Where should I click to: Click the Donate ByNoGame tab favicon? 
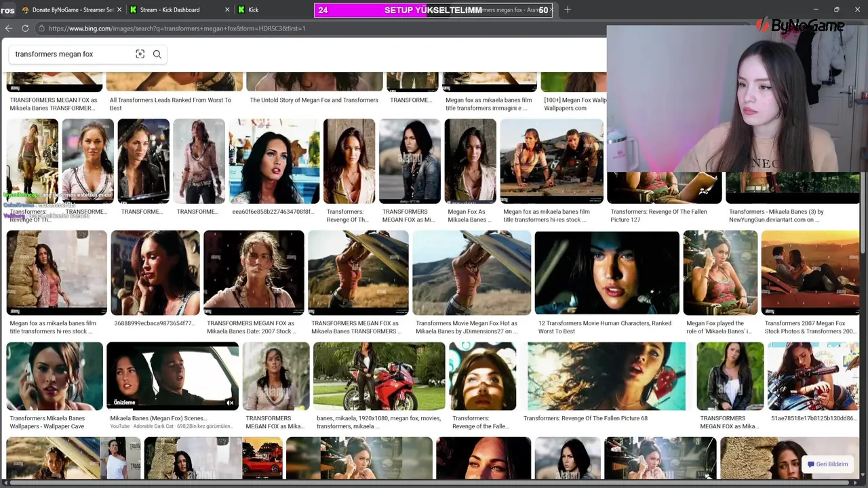tap(25, 9)
